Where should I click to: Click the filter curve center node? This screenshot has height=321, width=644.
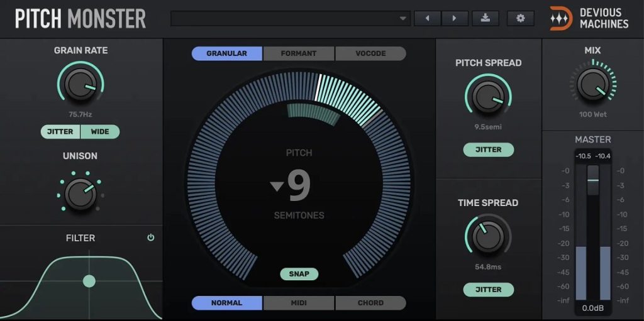pos(89,281)
